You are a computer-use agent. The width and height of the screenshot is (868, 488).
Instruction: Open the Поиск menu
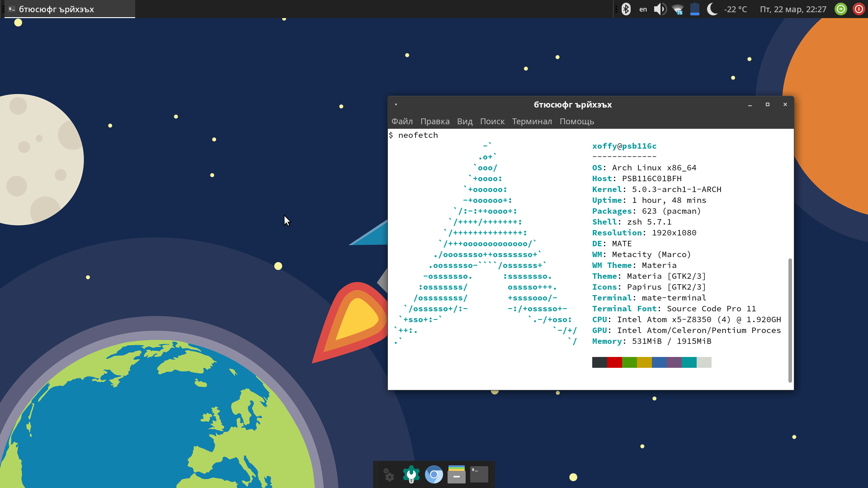click(x=492, y=121)
